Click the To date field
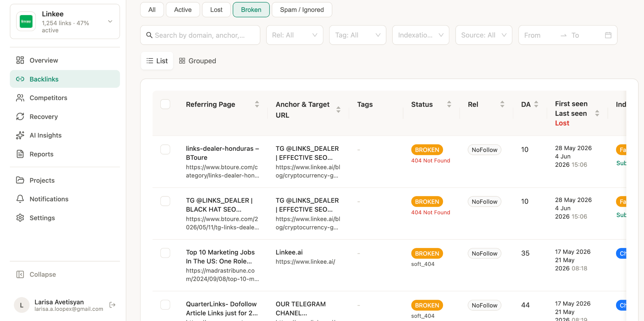This screenshot has width=644, height=321. [x=585, y=35]
